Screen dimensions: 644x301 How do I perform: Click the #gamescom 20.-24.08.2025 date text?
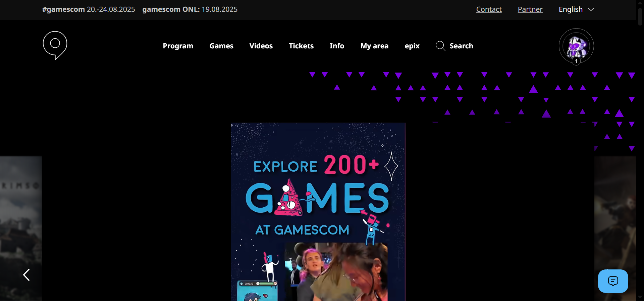click(x=89, y=9)
